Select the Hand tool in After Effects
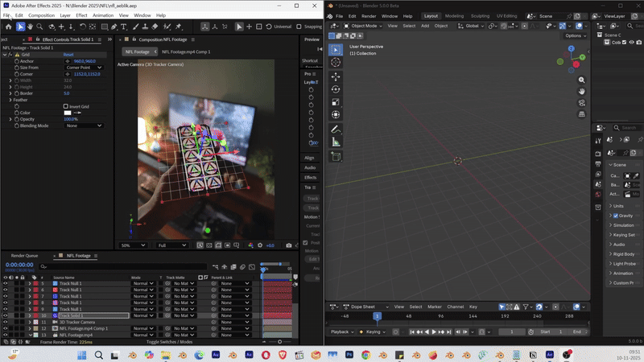 point(30,27)
